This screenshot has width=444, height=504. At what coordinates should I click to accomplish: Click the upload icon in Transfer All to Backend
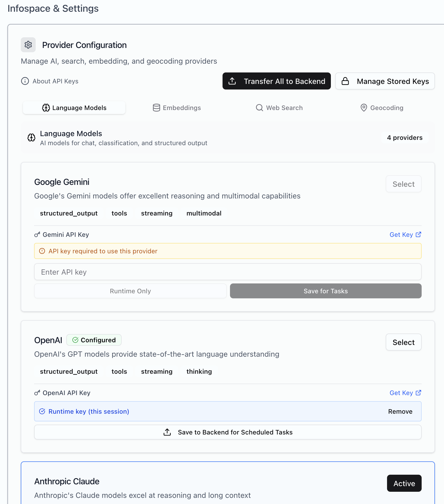(x=232, y=81)
